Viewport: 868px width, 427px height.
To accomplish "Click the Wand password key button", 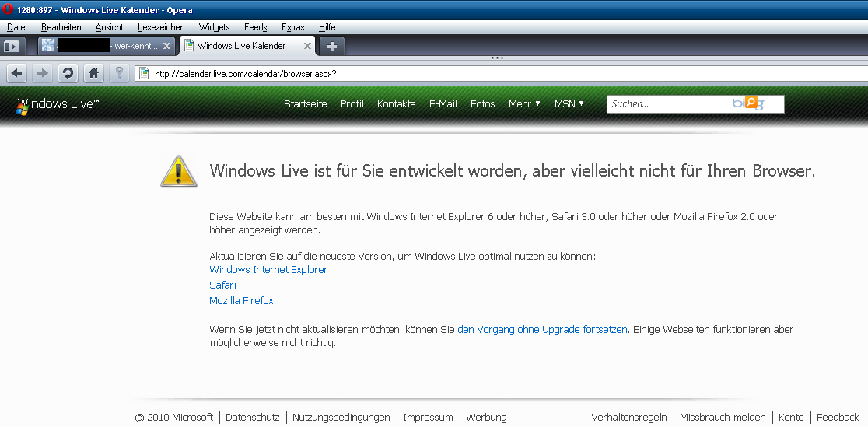I will pos(119,73).
